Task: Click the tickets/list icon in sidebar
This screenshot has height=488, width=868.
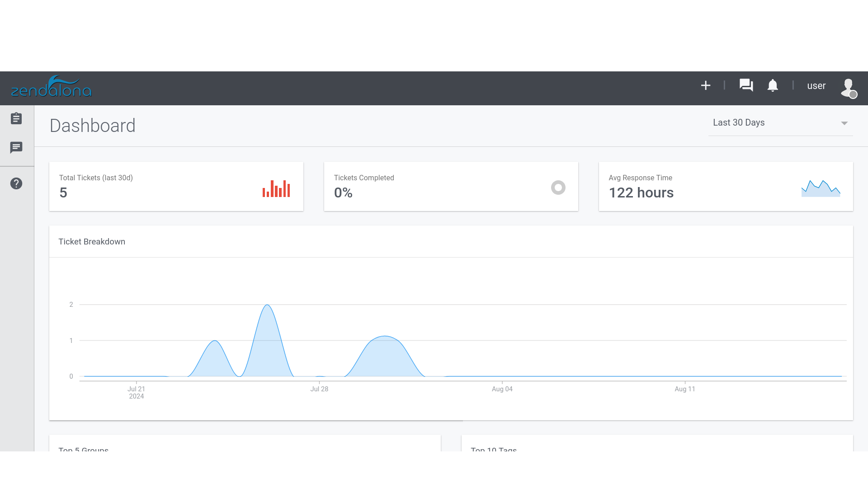Action: tap(17, 118)
